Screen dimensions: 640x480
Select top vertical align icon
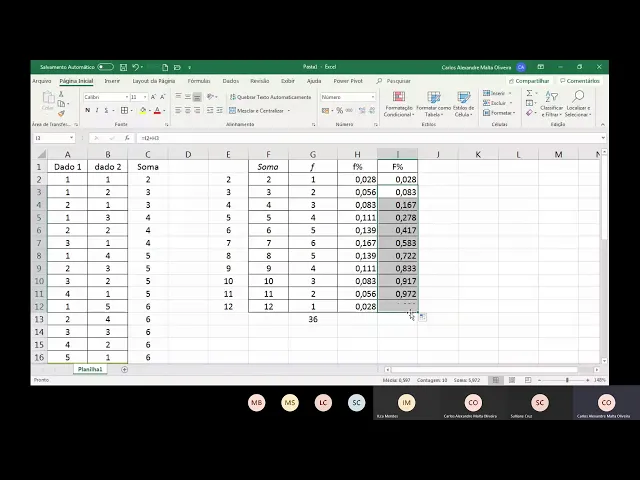coord(178,96)
